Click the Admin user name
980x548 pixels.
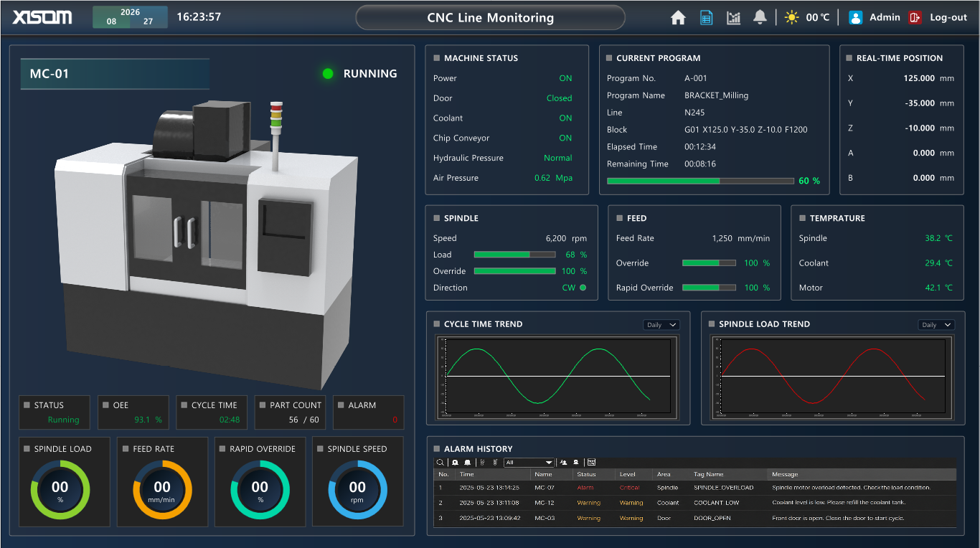coord(885,17)
